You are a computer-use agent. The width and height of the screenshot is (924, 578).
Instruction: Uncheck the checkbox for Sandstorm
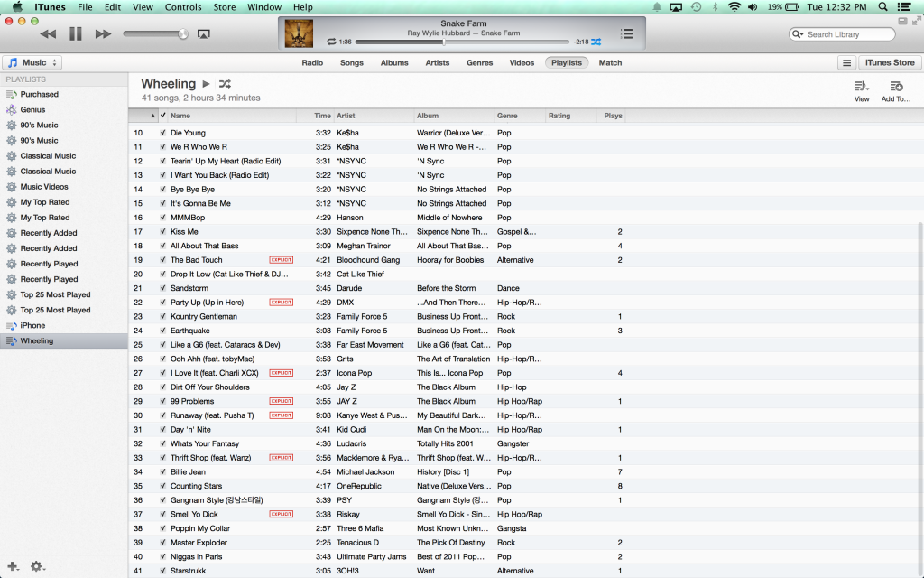tap(162, 288)
